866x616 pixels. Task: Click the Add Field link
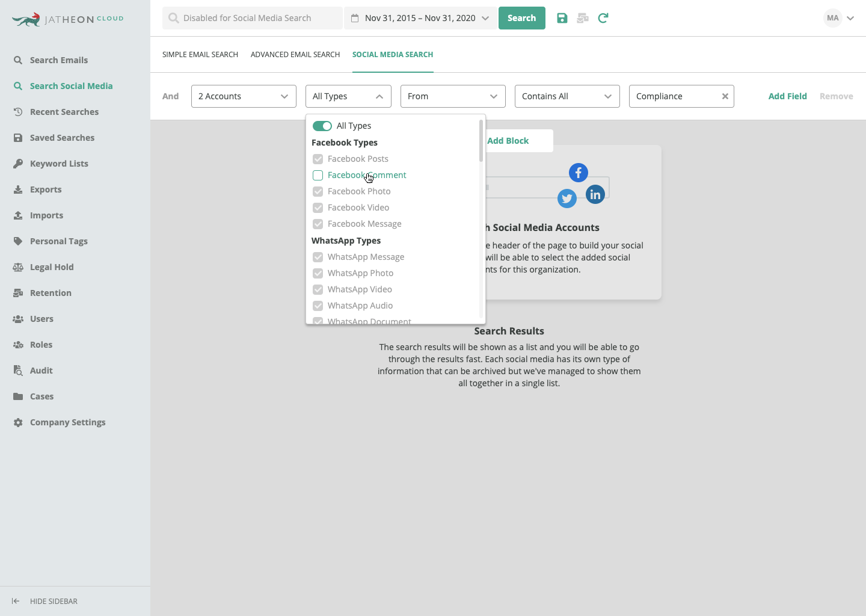point(787,96)
